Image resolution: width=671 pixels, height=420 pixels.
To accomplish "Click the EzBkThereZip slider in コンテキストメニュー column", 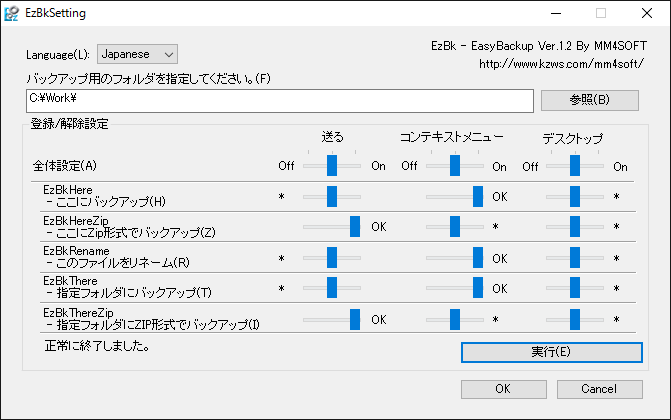I will point(455,319).
